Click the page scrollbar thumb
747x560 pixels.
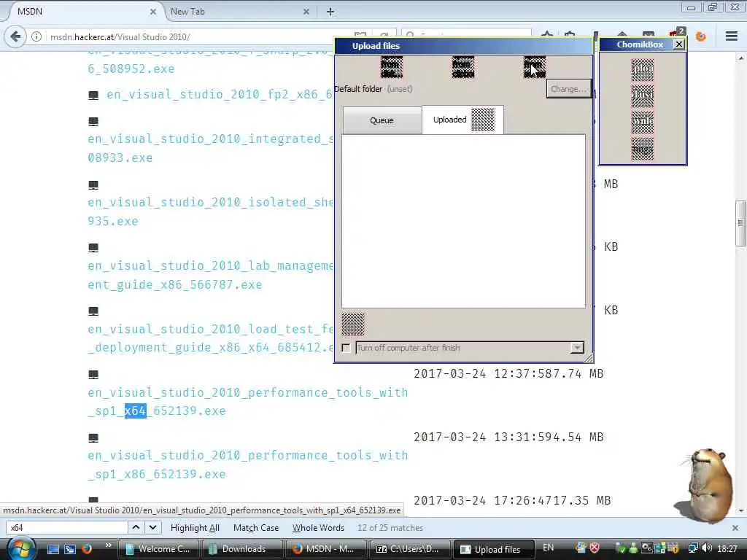click(740, 223)
